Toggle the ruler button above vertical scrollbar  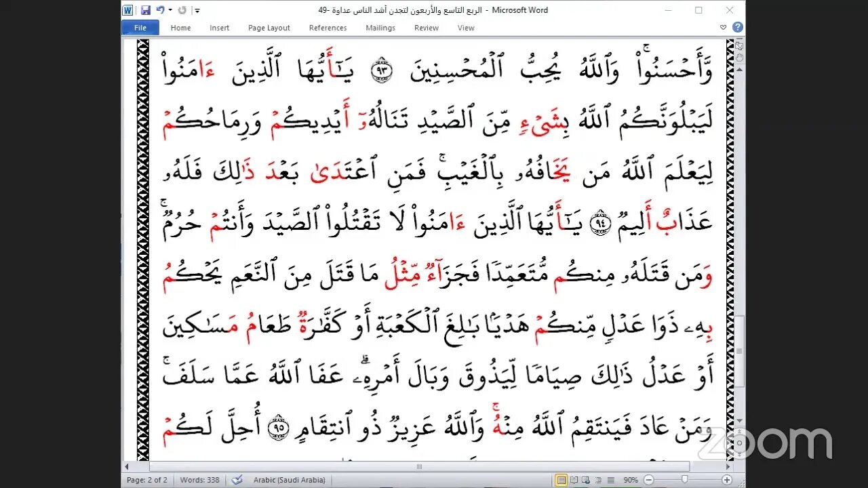point(739,45)
